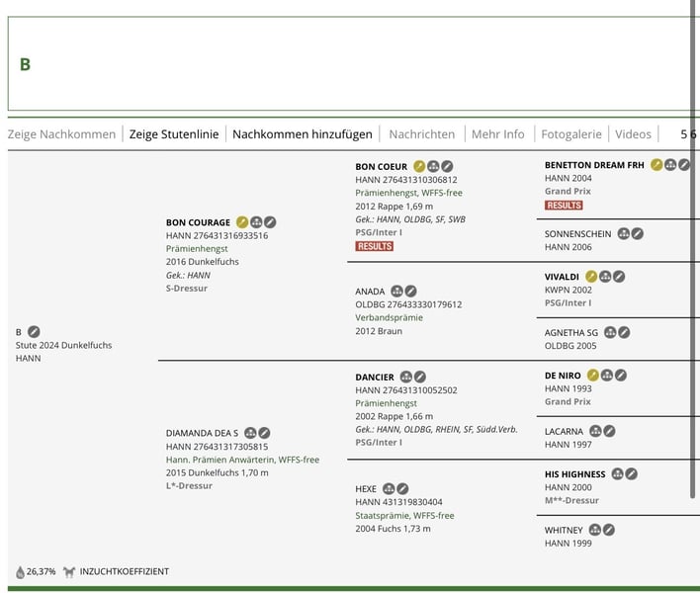700x593 pixels.
Task: Edit HEXE with the pencil icon
Action: click(402, 488)
